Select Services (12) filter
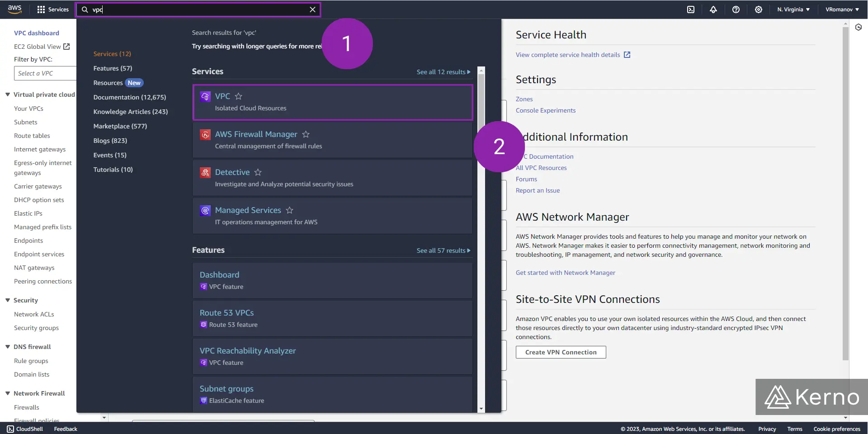The width and height of the screenshot is (868, 434). pos(112,54)
